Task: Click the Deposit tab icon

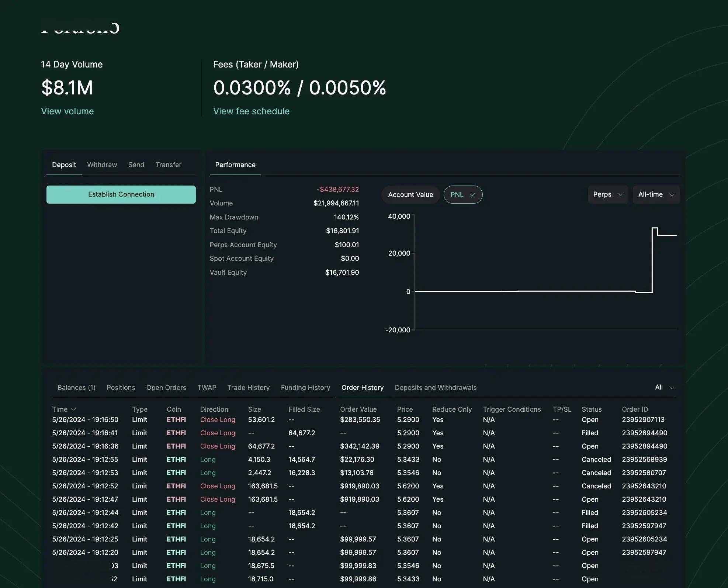Action: (63, 164)
